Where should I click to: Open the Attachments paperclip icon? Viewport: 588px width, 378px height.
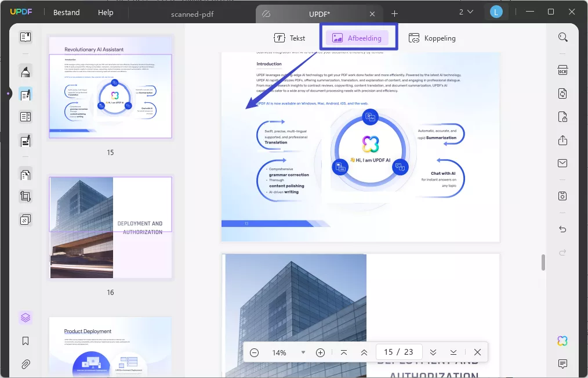(x=26, y=363)
